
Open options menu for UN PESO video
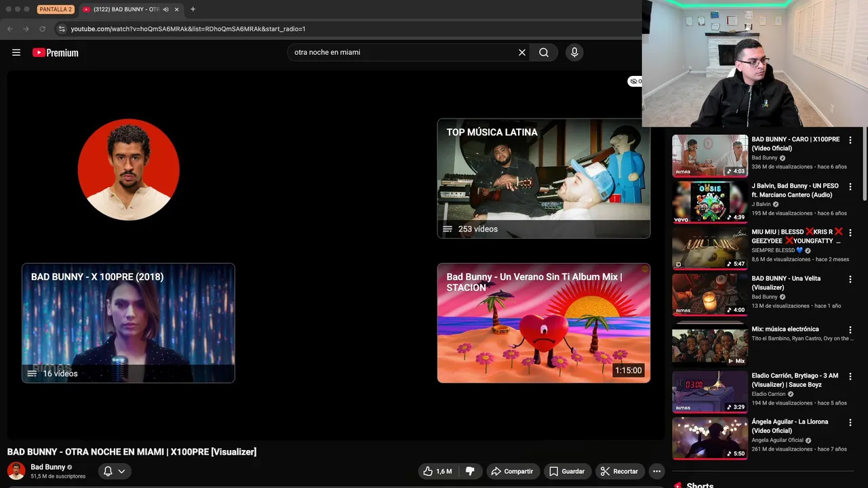click(x=850, y=186)
